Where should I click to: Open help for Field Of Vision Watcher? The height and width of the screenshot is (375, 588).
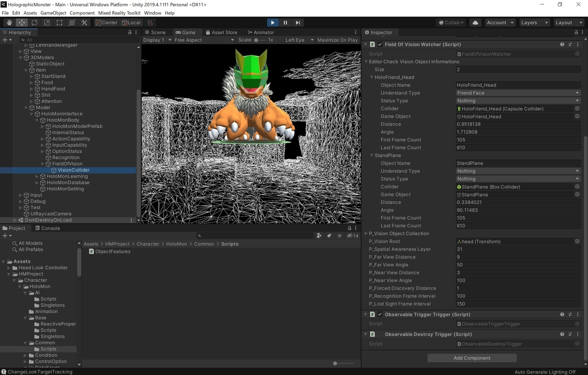pos(562,44)
